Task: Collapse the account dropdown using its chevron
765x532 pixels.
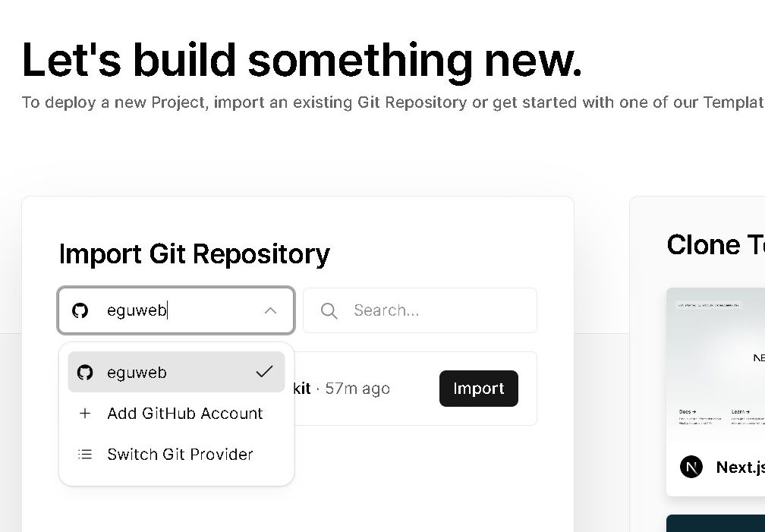Action: [x=270, y=310]
